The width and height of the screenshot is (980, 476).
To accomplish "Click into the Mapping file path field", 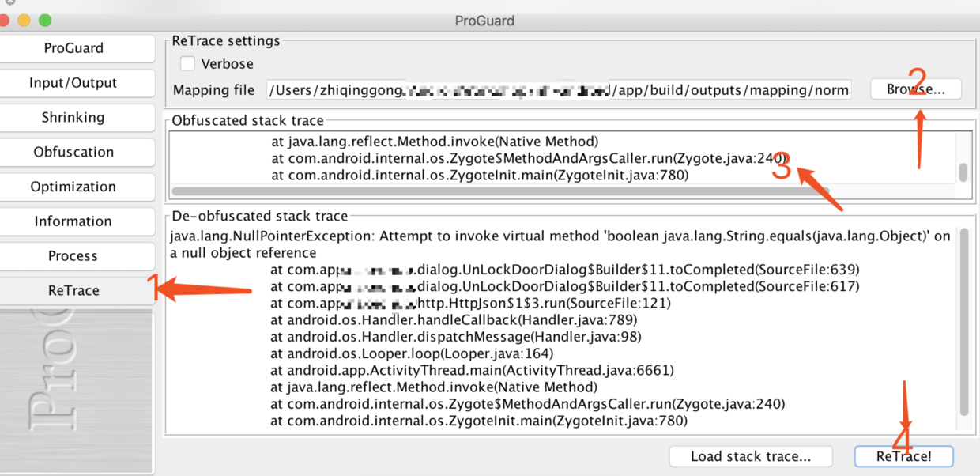I will pyautogui.click(x=558, y=90).
